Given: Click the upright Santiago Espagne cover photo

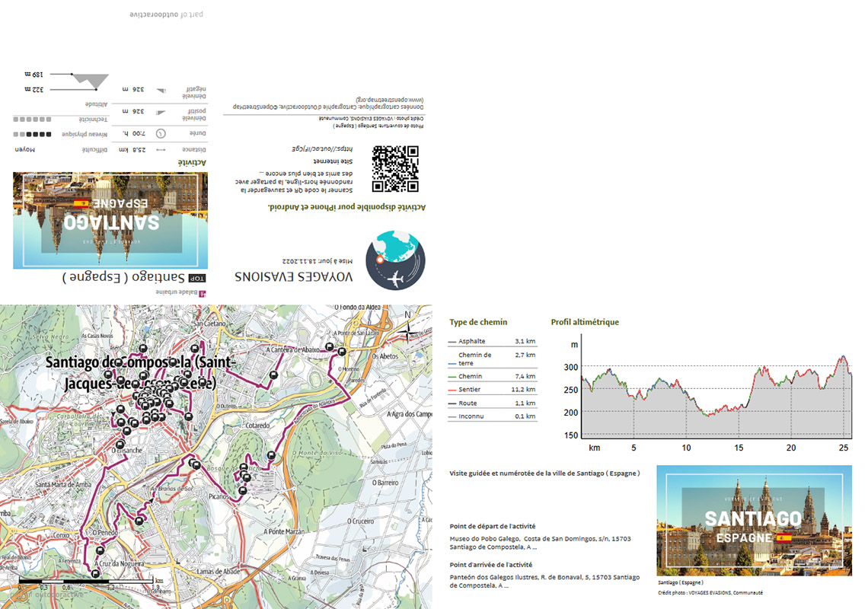Looking at the screenshot, I should [x=754, y=521].
